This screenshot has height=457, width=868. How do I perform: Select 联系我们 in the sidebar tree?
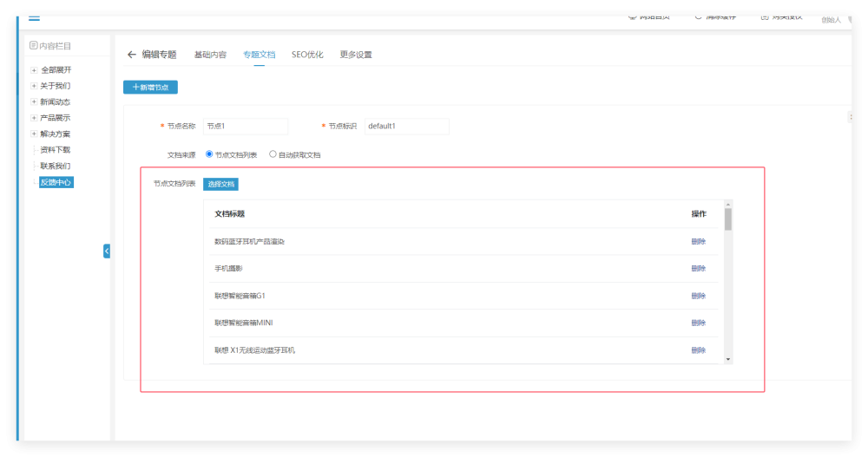(x=55, y=166)
